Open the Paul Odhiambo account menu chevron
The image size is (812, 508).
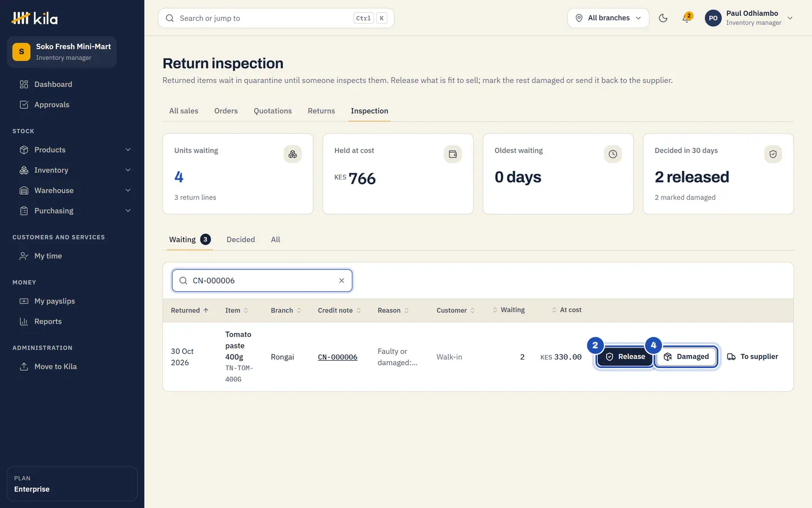790,18
